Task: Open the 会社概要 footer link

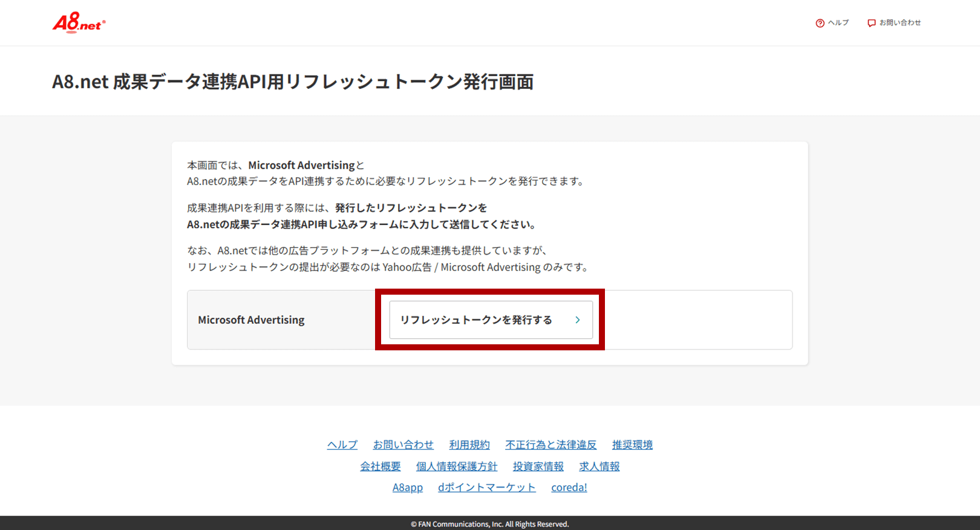Action: (x=381, y=466)
